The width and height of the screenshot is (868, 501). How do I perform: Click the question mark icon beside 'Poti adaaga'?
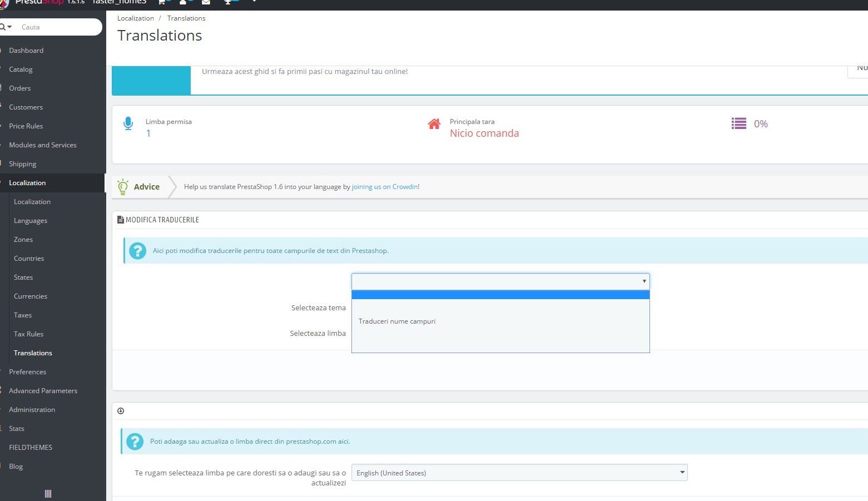(135, 442)
